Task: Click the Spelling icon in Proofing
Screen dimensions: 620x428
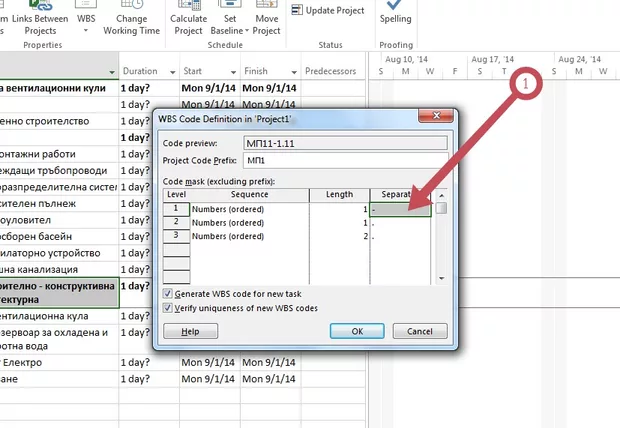Action: [x=396, y=14]
